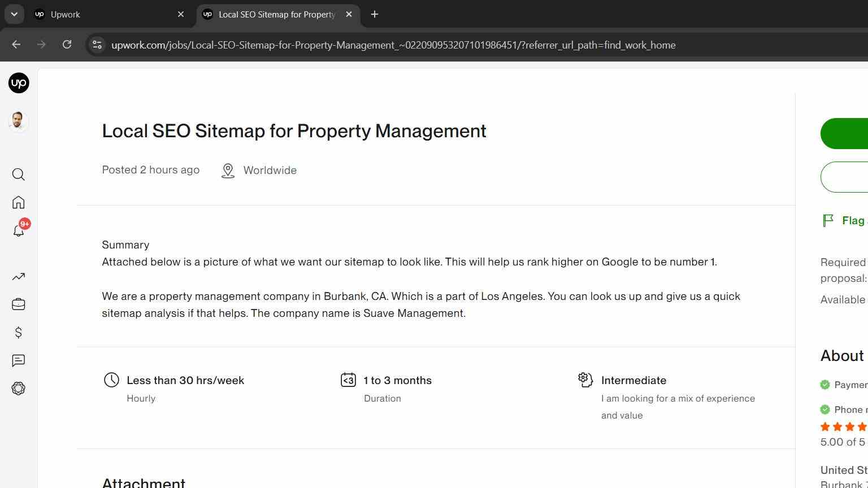This screenshot has width=868, height=488.
Task: Open the dollar sign finances icon
Action: [19, 332]
